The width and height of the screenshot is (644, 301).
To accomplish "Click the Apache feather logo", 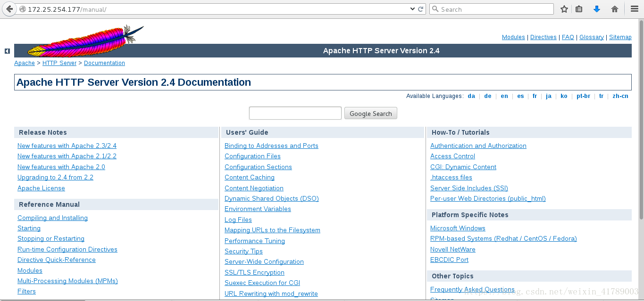I will (x=85, y=41).
